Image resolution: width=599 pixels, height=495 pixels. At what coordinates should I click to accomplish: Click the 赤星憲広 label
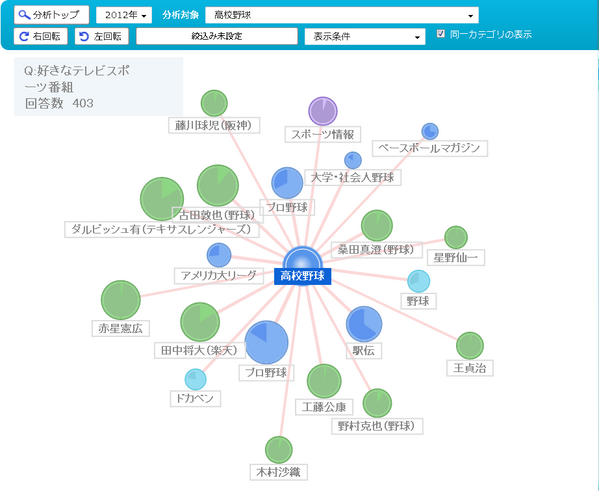pos(121,328)
